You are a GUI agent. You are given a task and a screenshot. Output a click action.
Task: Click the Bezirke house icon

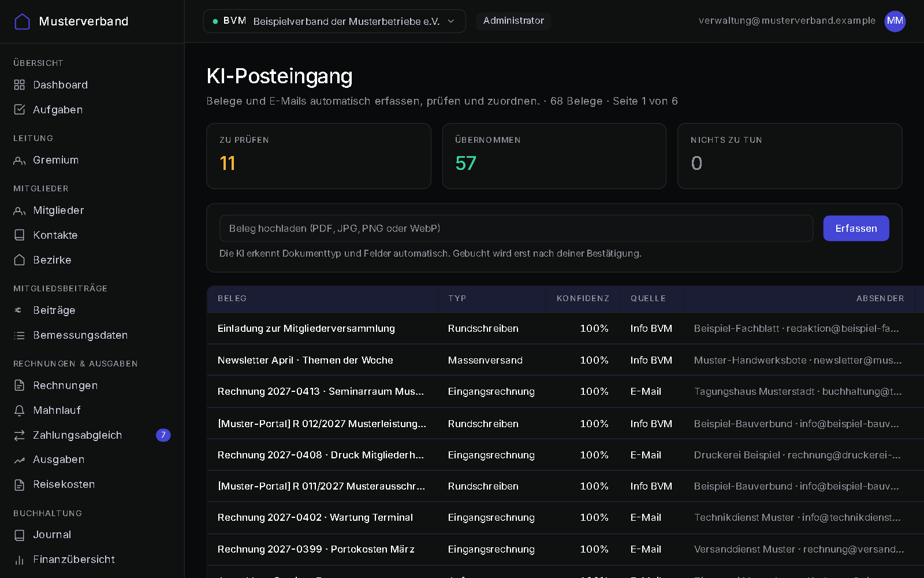(x=20, y=260)
